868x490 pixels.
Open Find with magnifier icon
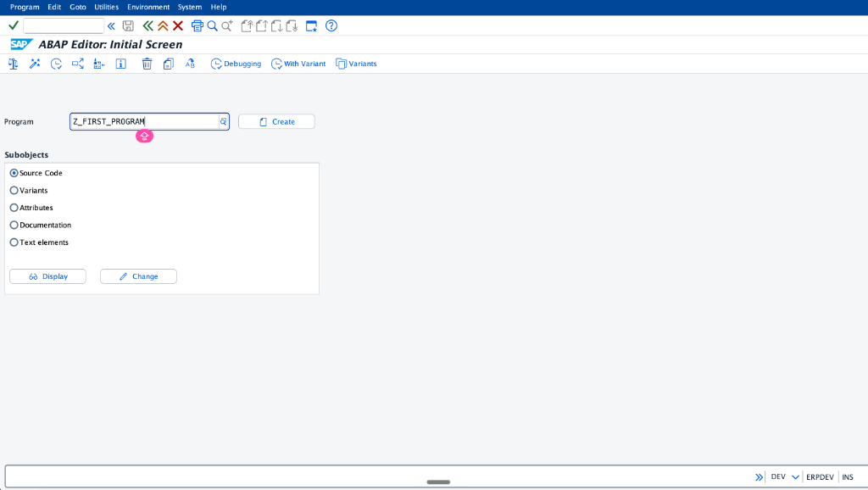click(212, 26)
